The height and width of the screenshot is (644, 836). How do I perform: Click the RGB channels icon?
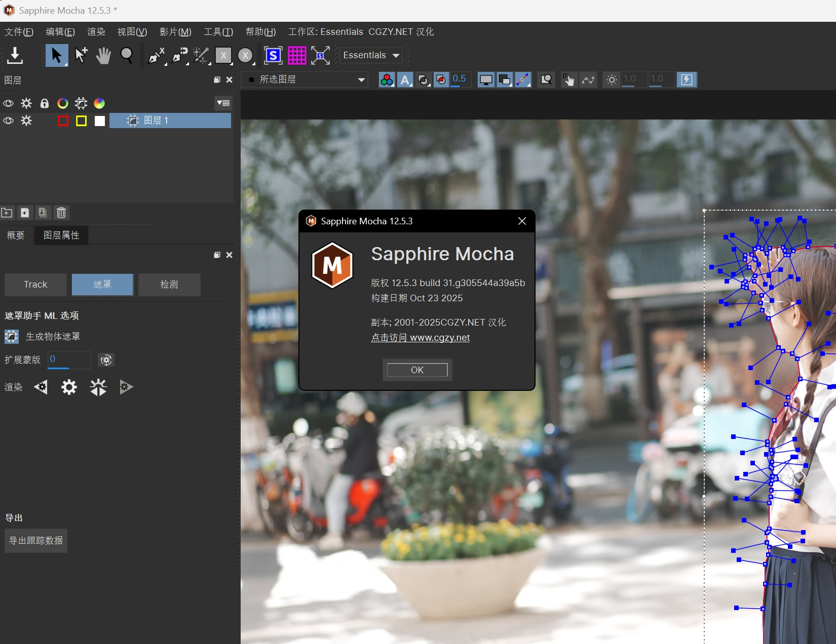point(387,80)
